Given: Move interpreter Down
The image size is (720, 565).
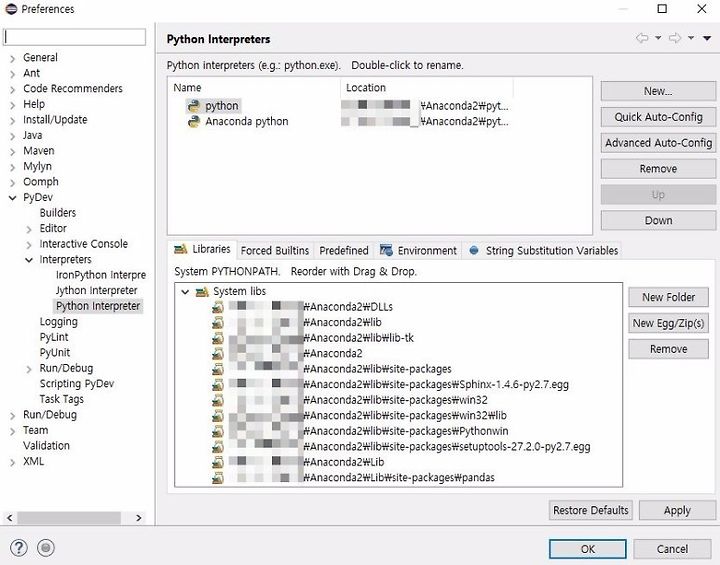Looking at the screenshot, I should pos(658,220).
